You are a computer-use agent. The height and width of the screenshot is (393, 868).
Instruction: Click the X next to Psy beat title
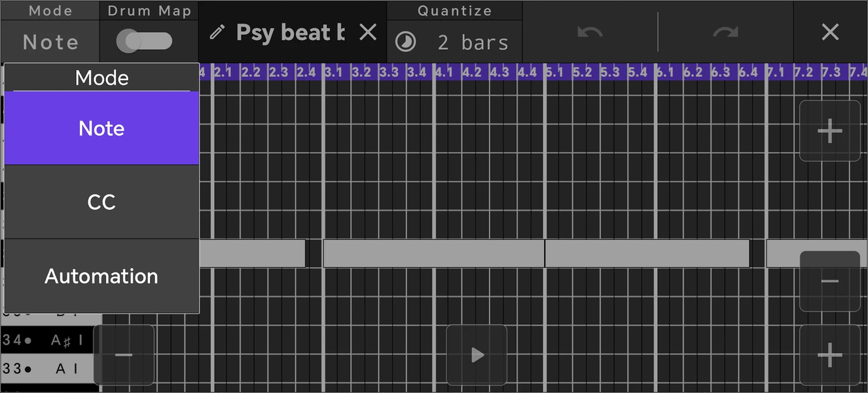(367, 31)
